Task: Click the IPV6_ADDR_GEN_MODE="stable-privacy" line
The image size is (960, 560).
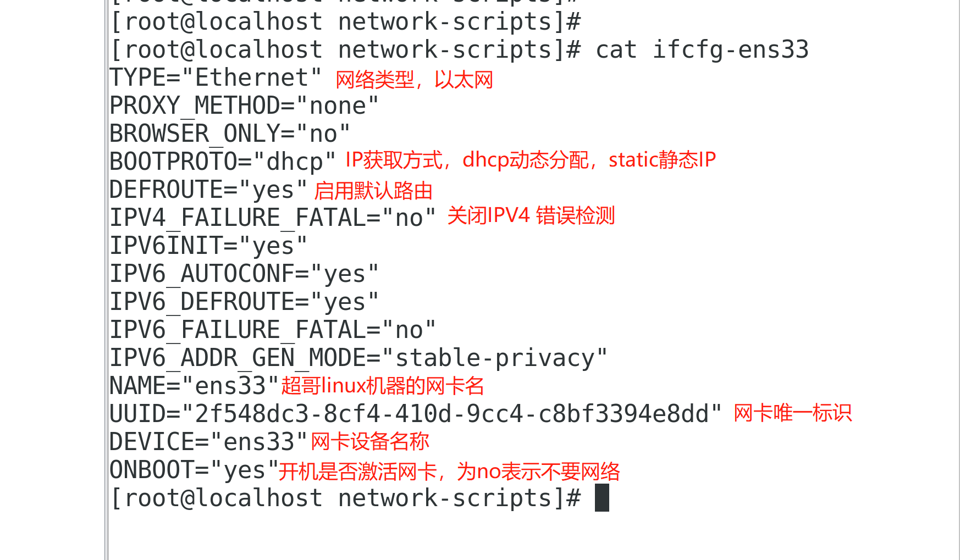Action: [x=358, y=358]
